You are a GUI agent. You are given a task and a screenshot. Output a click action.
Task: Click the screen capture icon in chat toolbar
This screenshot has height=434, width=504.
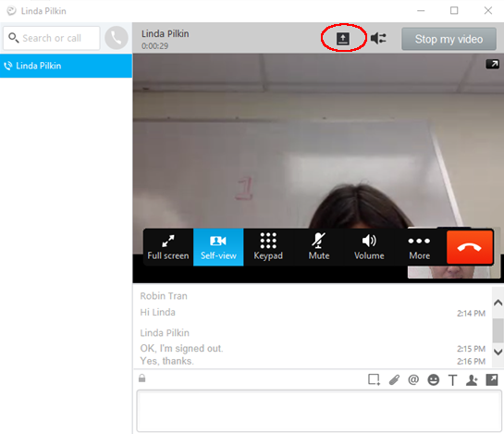click(x=374, y=380)
